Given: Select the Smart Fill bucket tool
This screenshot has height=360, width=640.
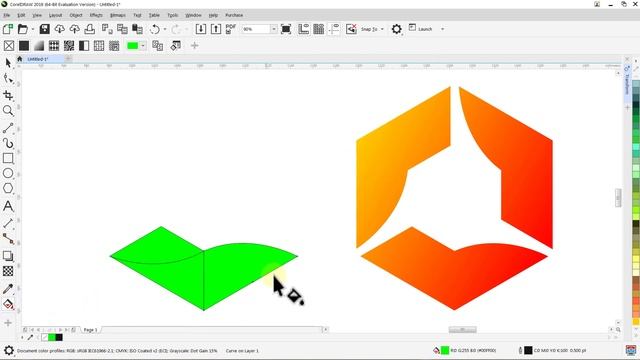Looking at the screenshot, I should point(8,304).
